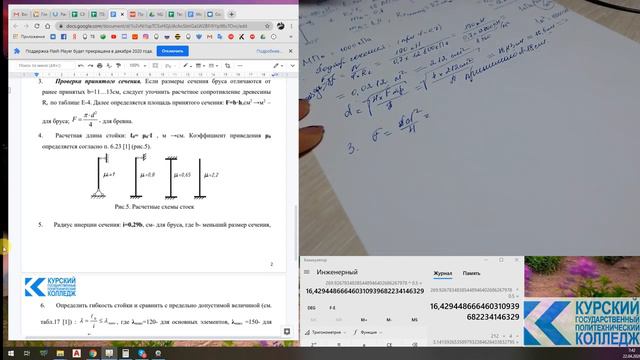Run spell check in Docs toolbar
This screenshot has width=640, height=360.
[x=109, y=65]
